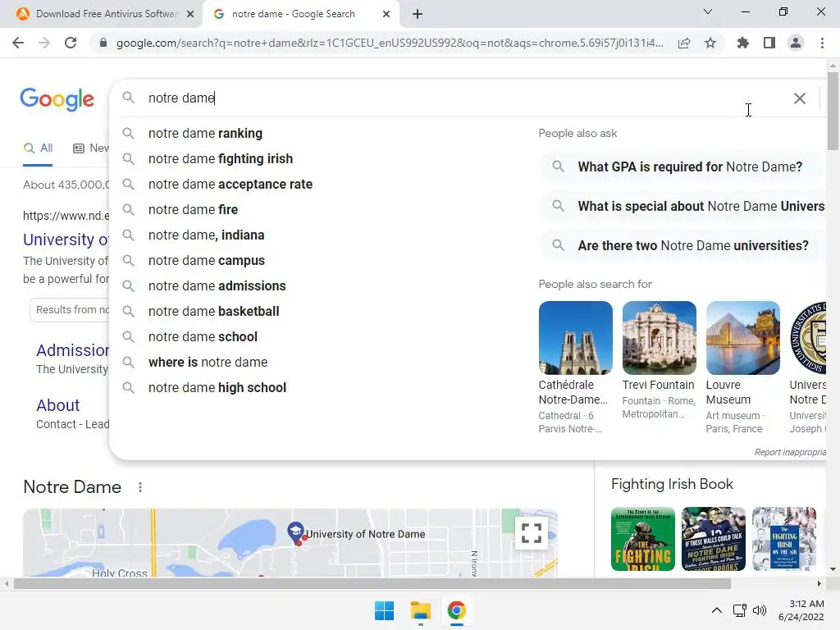Open the volume tray icon
The width and height of the screenshot is (840, 630).
pyautogui.click(x=759, y=610)
